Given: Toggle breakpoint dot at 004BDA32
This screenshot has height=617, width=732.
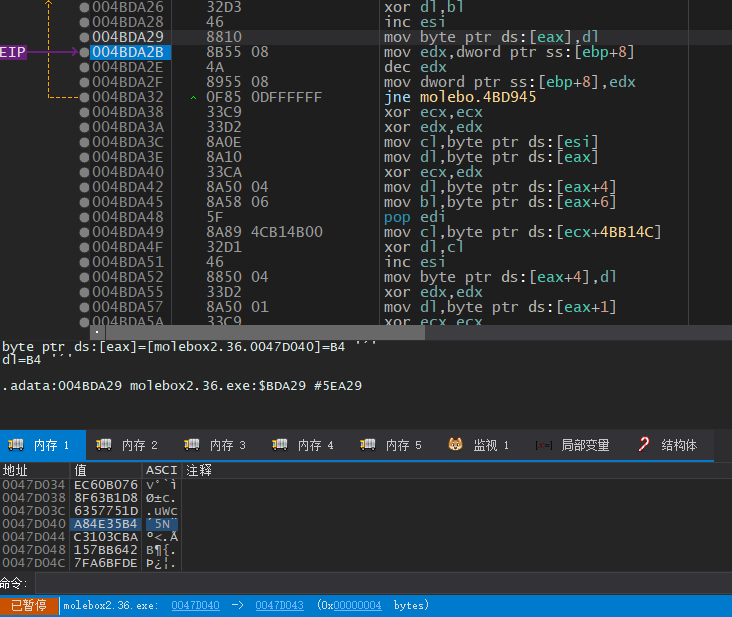Looking at the screenshot, I should pos(84,97).
